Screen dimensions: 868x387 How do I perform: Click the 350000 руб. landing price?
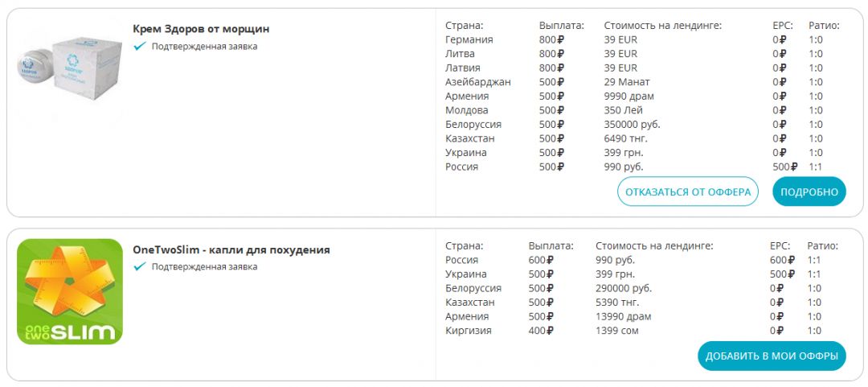tap(633, 124)
